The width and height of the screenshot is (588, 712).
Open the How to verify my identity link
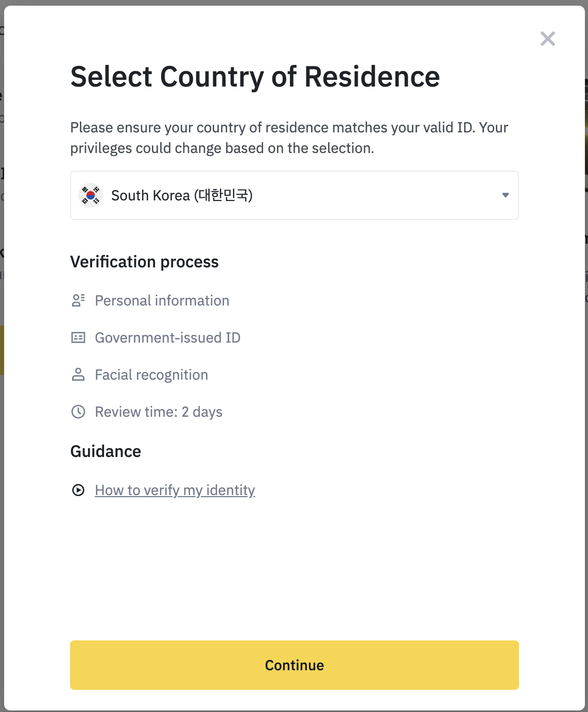click(175, 490)
